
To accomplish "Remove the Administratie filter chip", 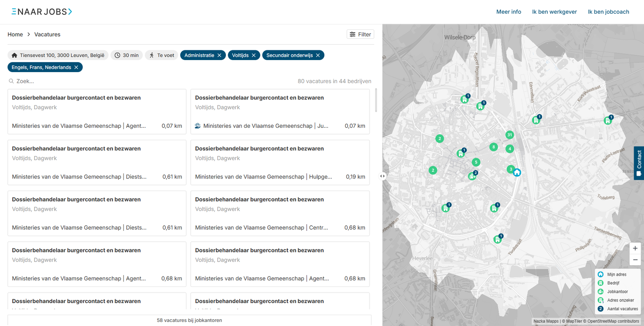I will 219,55.
